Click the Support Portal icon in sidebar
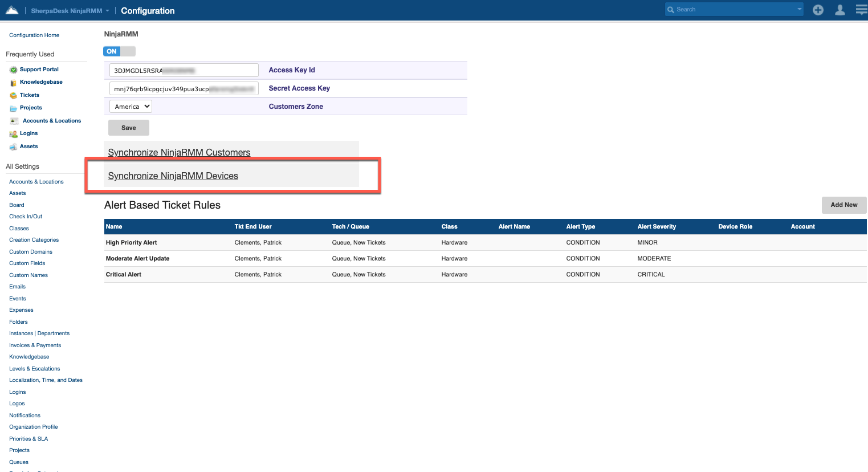 (13, 70)
